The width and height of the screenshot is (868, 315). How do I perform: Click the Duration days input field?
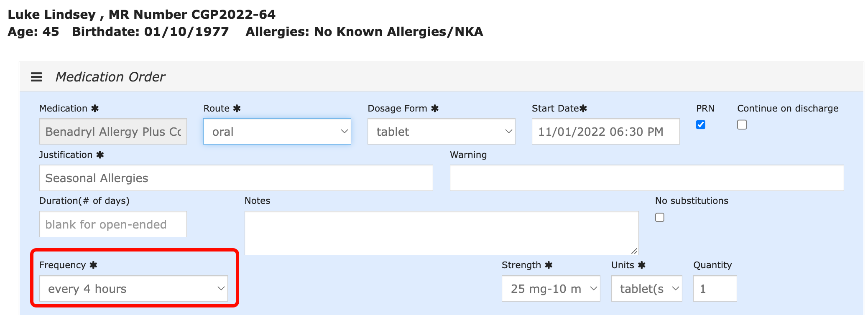(113, 224)
